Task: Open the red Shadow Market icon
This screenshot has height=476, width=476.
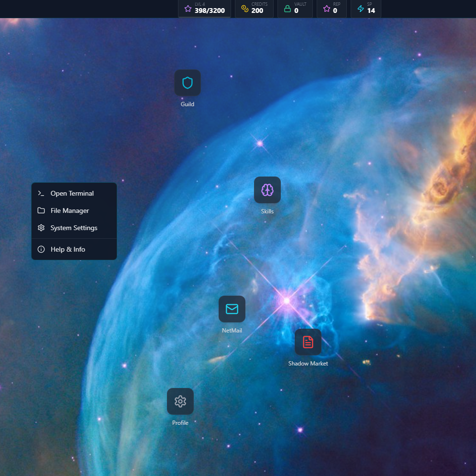Action: pos(308,342)
